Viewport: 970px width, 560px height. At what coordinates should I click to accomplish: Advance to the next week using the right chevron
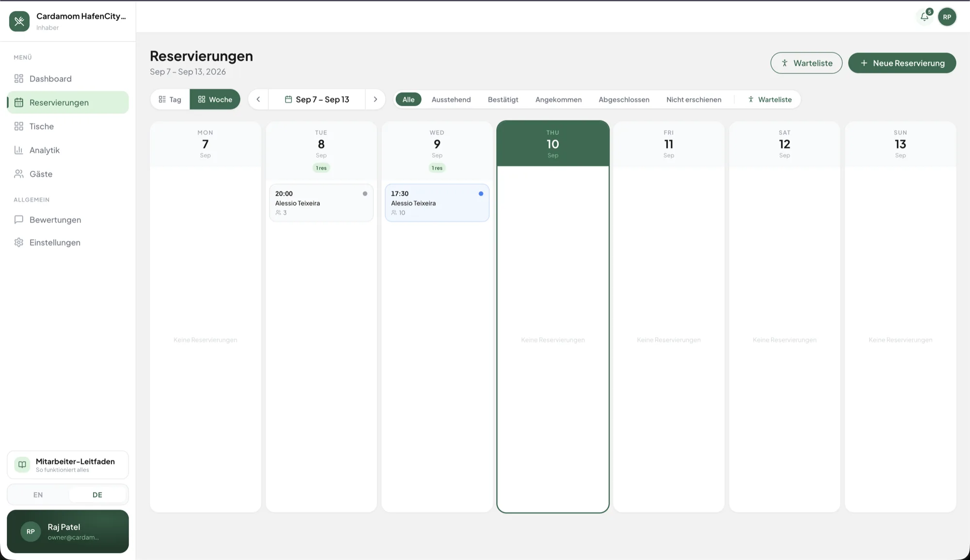(x=375, y=99)
